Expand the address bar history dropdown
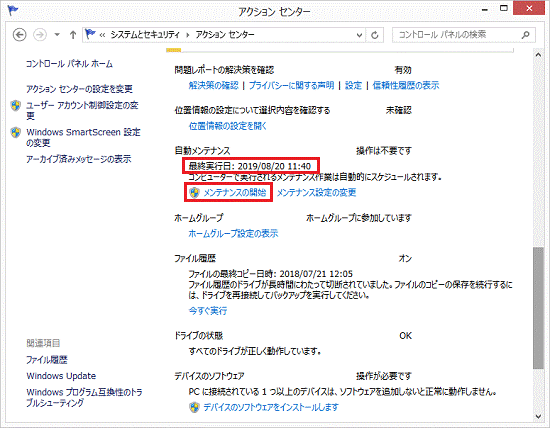The height and width of the screenshot is (428, 550). pyautogui.click(x=359, y=35)
